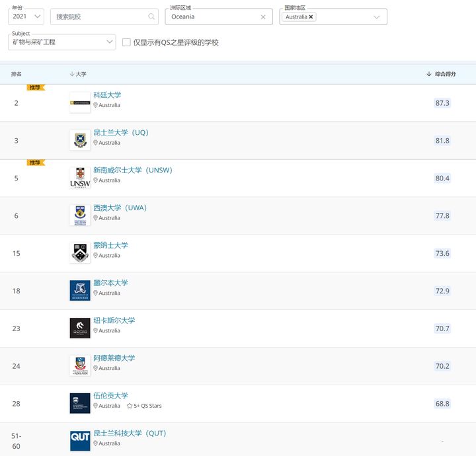Open the Curtin University (科廷大学) link

click(107, 95)
